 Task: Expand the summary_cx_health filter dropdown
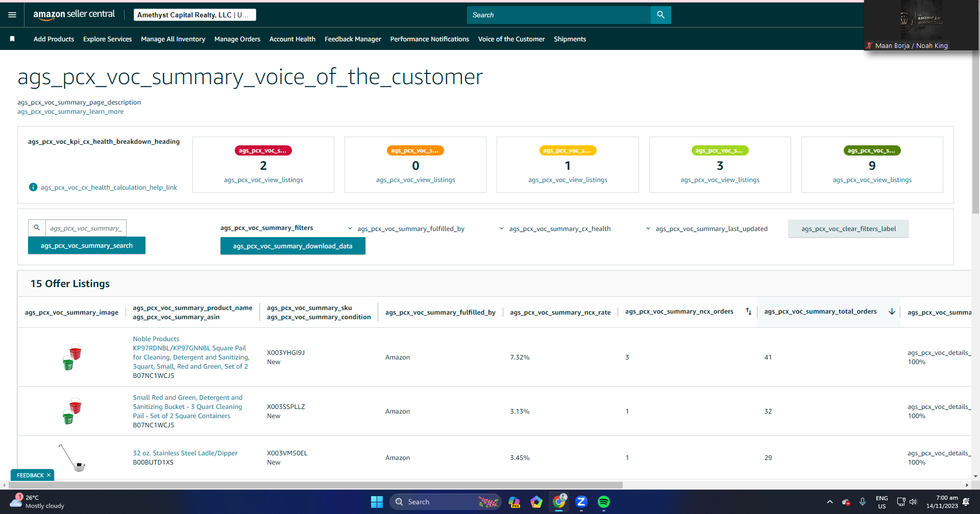click(x=555, y=229)
